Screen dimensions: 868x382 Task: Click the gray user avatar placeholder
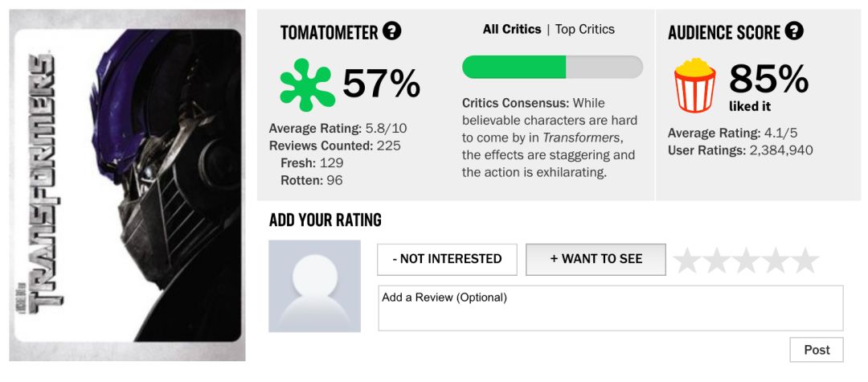click(x=314, y=285)
